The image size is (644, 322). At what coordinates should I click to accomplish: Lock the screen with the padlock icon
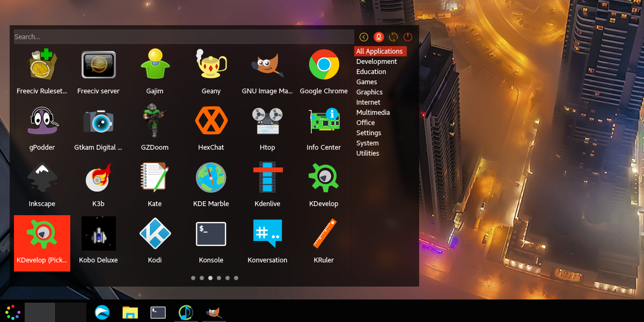378,36
